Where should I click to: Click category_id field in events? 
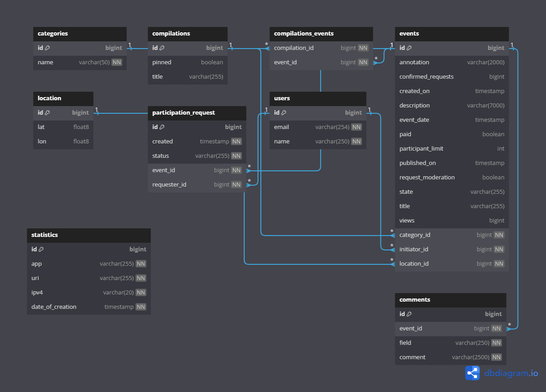[x=452, y=235]
